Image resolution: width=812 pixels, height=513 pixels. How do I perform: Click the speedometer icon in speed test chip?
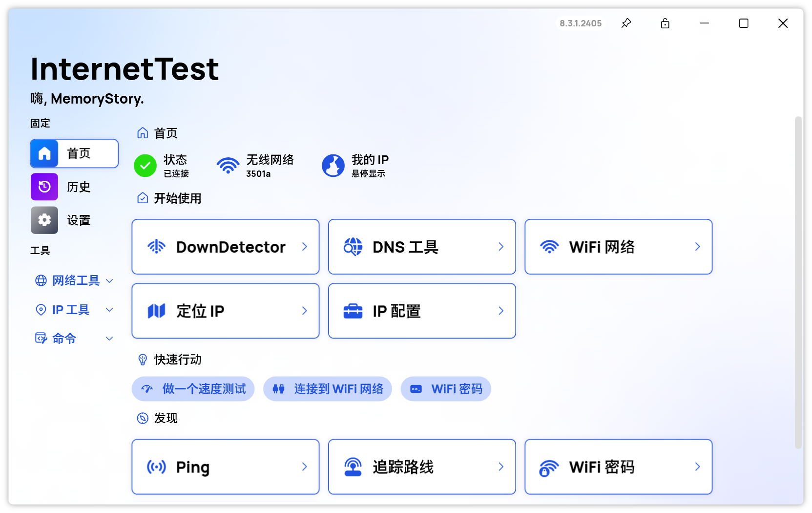pyautogui.click(x=147, y=389)
